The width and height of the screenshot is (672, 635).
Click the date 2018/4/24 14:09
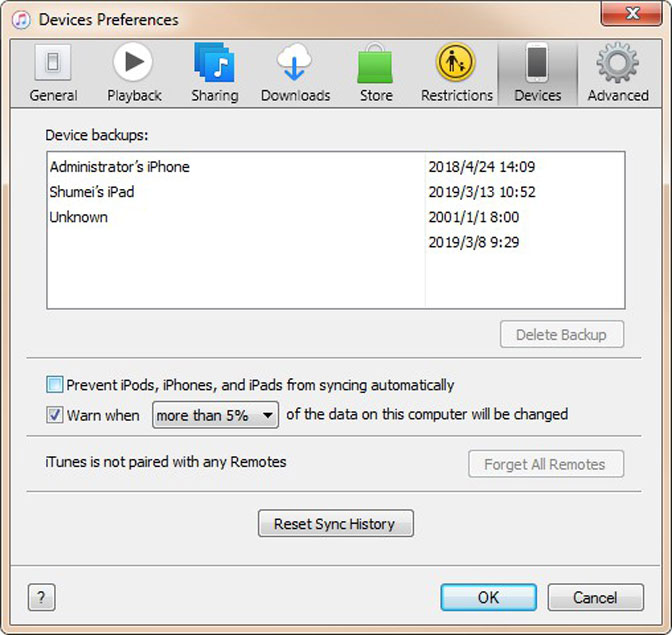click(x=482, y=166)
